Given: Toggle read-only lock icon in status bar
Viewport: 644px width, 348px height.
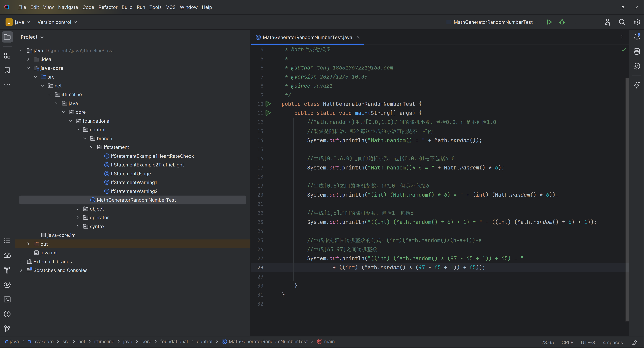Looking at the screenshot, I should (634, 342).
